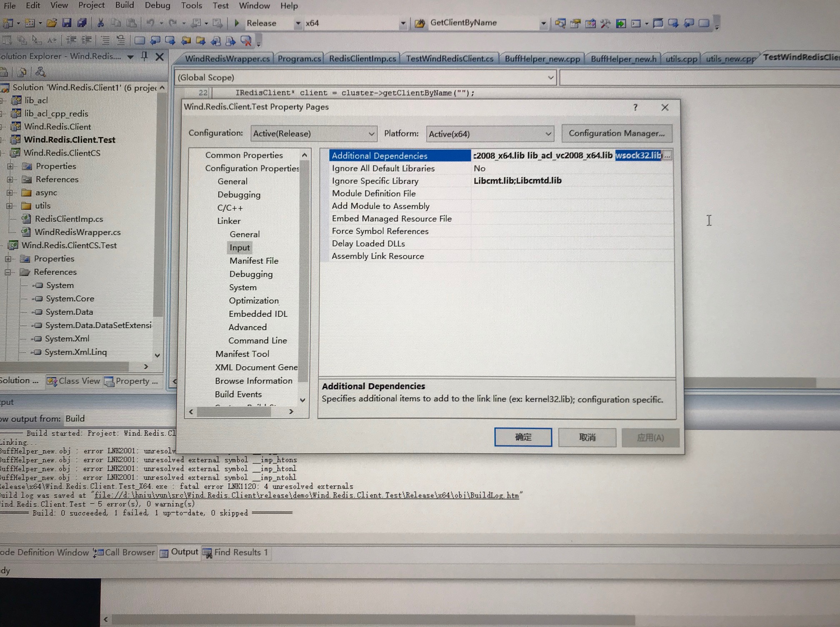The image size is (840, 627).
Task: Switch to the utils.cpp tab
Action: (x=681, y=59)
